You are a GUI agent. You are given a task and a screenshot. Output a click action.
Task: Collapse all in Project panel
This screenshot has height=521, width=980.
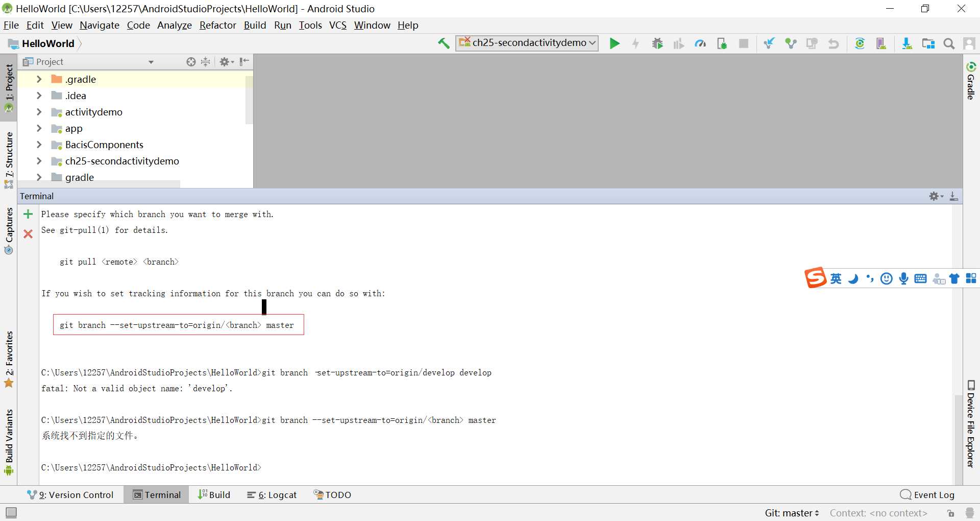pyautogui.click(x=206, y=62)
